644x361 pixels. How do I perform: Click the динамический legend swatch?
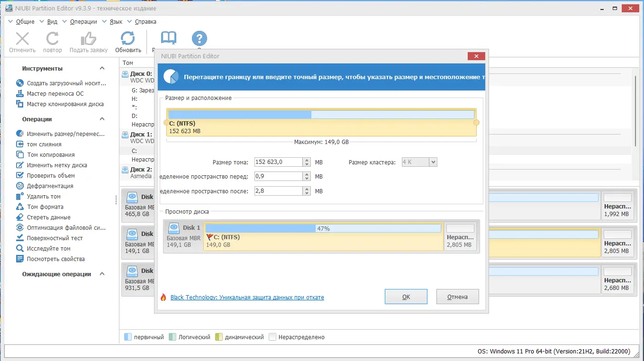[x=218, y=337]
